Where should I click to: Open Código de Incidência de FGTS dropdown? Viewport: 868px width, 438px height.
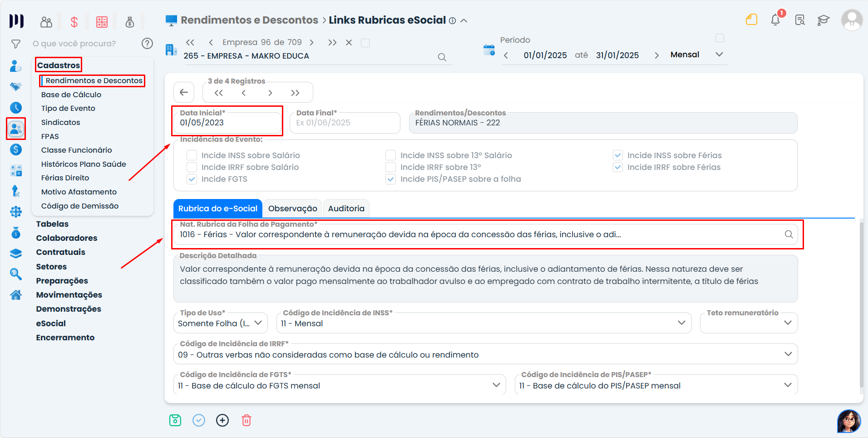click(340, 385)
